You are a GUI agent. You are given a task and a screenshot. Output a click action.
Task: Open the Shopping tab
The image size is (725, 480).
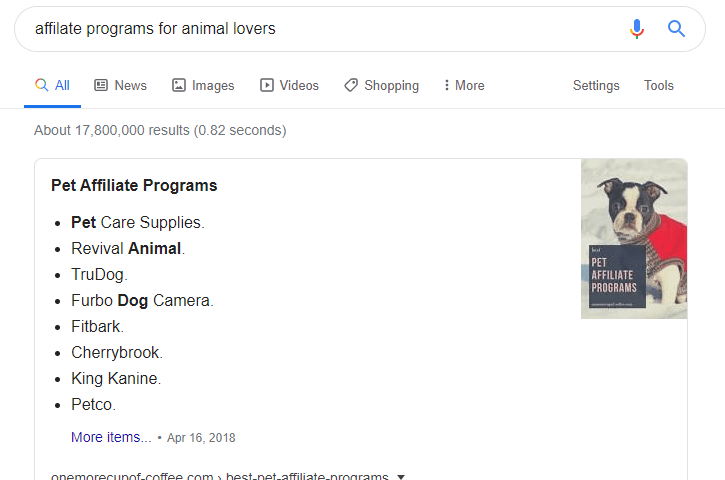click(382, 86)
